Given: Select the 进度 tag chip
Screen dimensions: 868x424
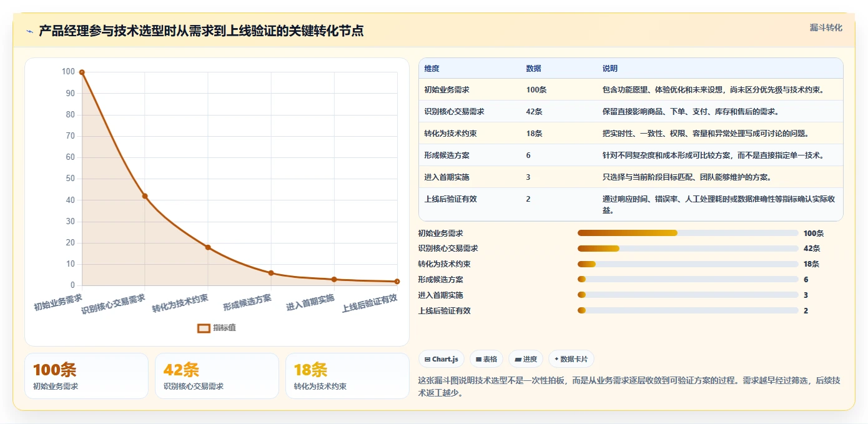Looking at the screenshot, I should [526, 359].
